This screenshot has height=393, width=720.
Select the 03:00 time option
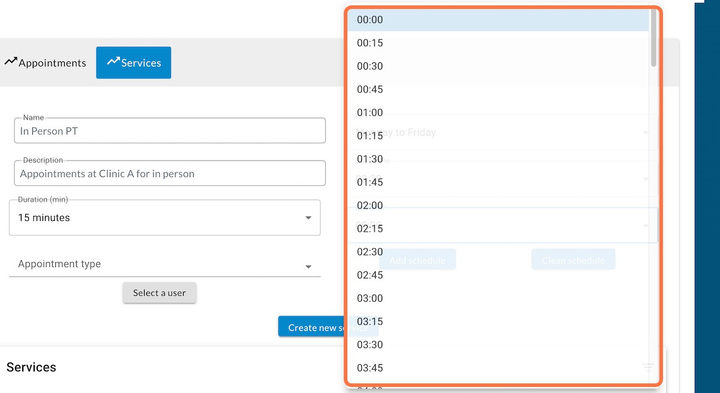(498, 298)
